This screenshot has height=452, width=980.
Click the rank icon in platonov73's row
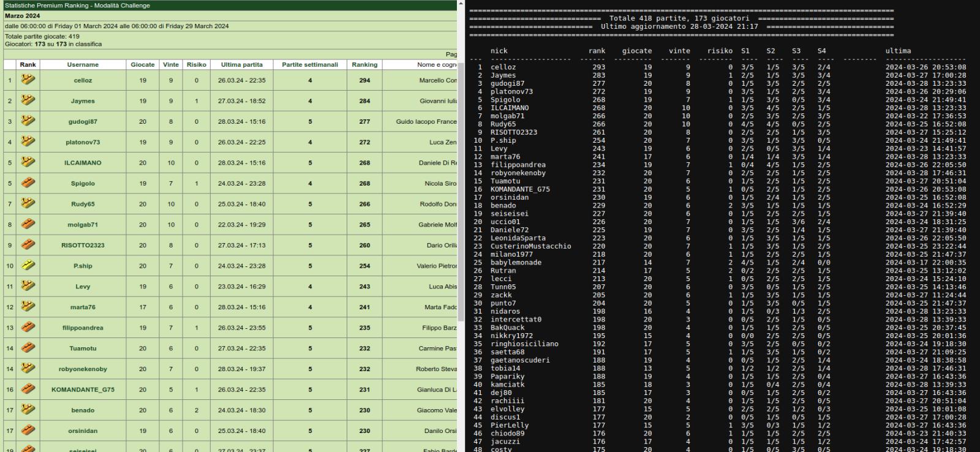[28, 141]
